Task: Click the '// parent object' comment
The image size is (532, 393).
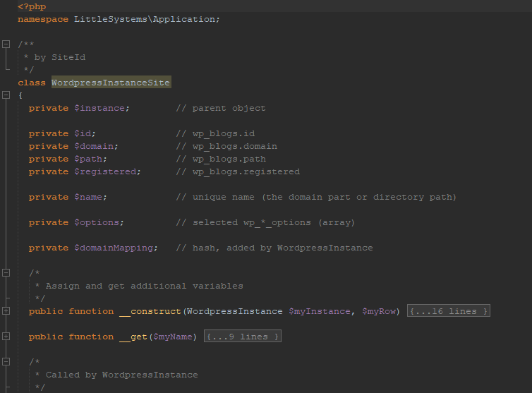Action: tap(220, 108)
